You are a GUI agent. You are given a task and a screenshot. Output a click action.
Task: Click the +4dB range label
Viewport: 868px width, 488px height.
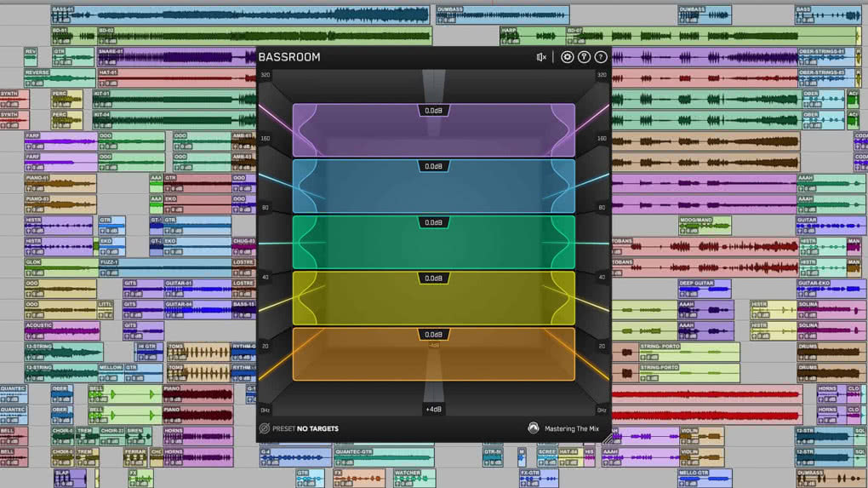click(x=433, y=409)
